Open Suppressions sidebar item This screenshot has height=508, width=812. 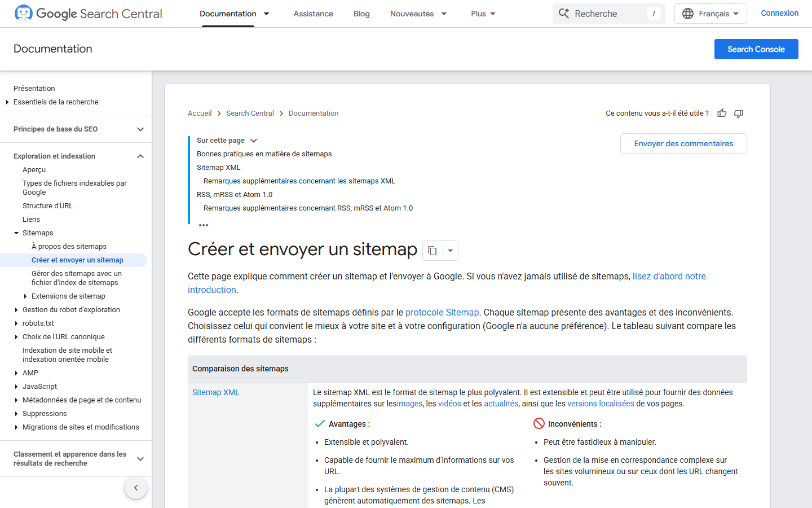pos(45,414)
